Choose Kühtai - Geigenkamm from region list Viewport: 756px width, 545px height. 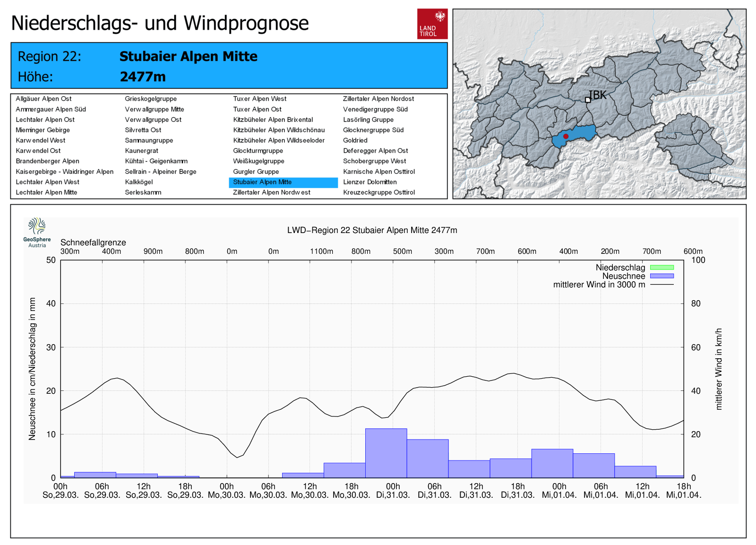(156, 161)
